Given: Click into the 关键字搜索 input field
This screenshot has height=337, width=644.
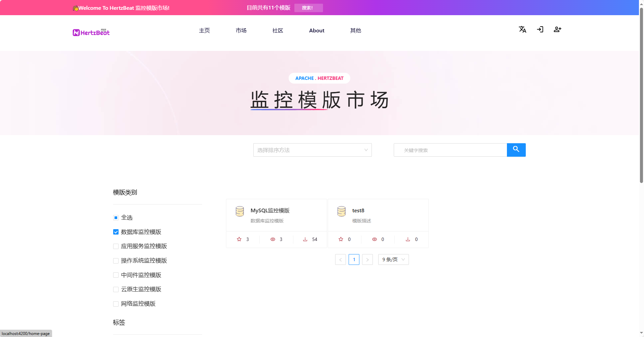Looking at the screenshot, I should pyautogui.click(x=450, y=150).
